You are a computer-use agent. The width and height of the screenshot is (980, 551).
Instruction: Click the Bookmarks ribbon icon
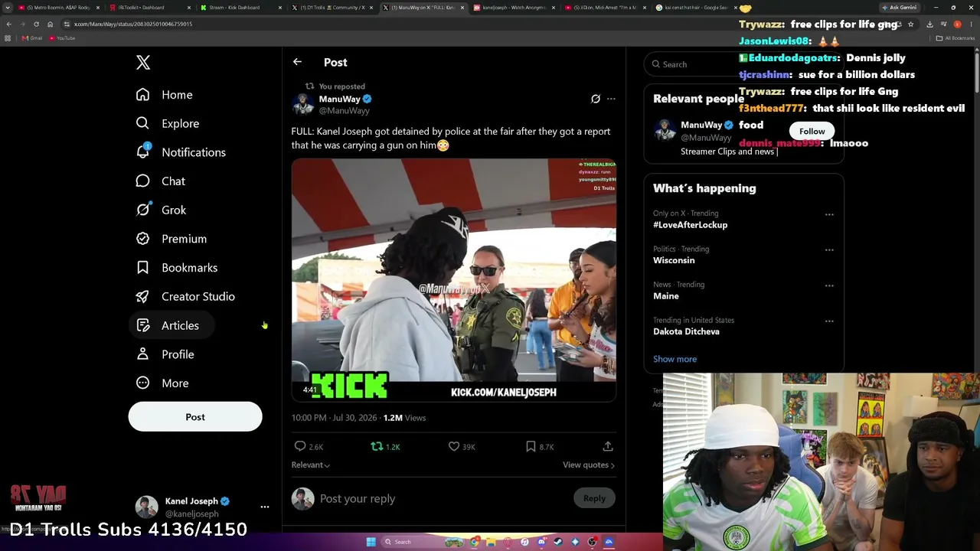pyautogui.click(x=142, y=268)
